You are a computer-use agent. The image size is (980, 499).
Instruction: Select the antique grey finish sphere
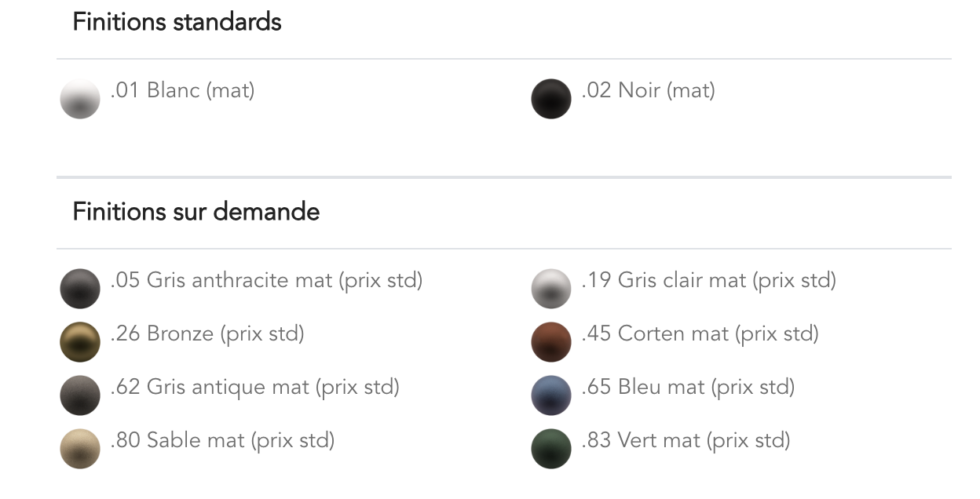tap(80, 395)
